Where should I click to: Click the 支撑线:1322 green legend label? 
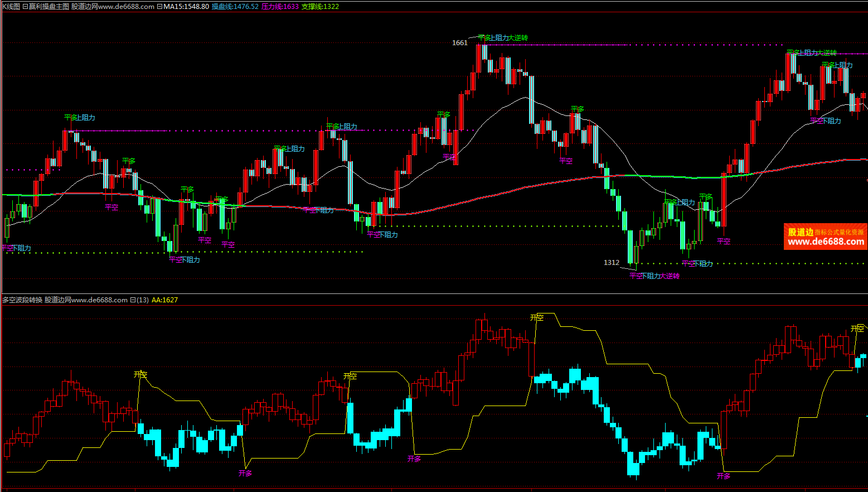coord(320,7)
